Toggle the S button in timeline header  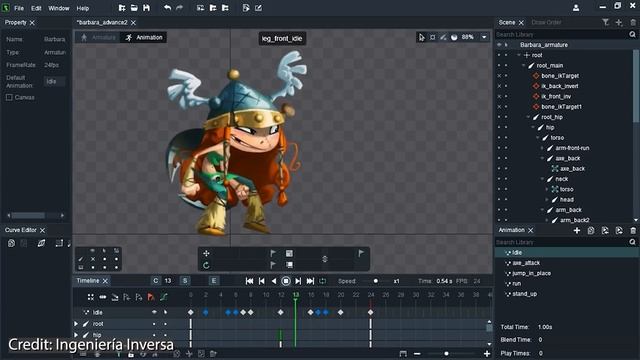[185, 281]
